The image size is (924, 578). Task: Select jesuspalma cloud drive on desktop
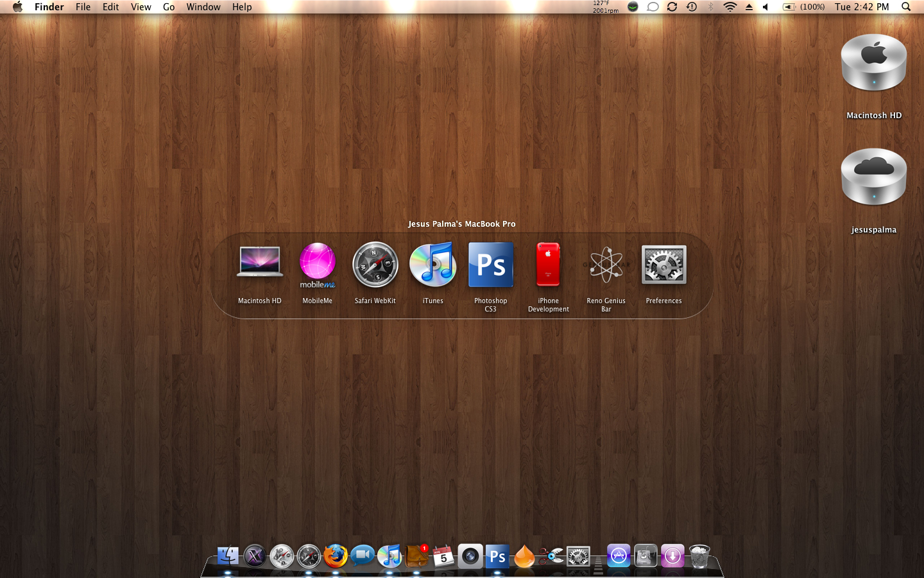coord(874,178)
